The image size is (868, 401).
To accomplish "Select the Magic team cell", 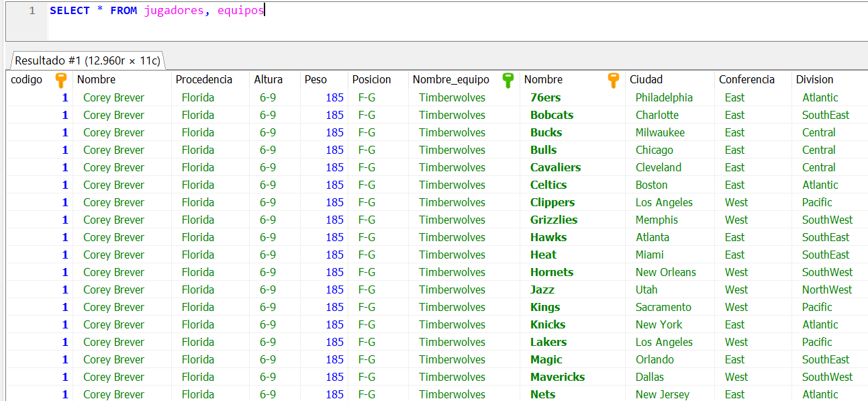I will (546, 359).
